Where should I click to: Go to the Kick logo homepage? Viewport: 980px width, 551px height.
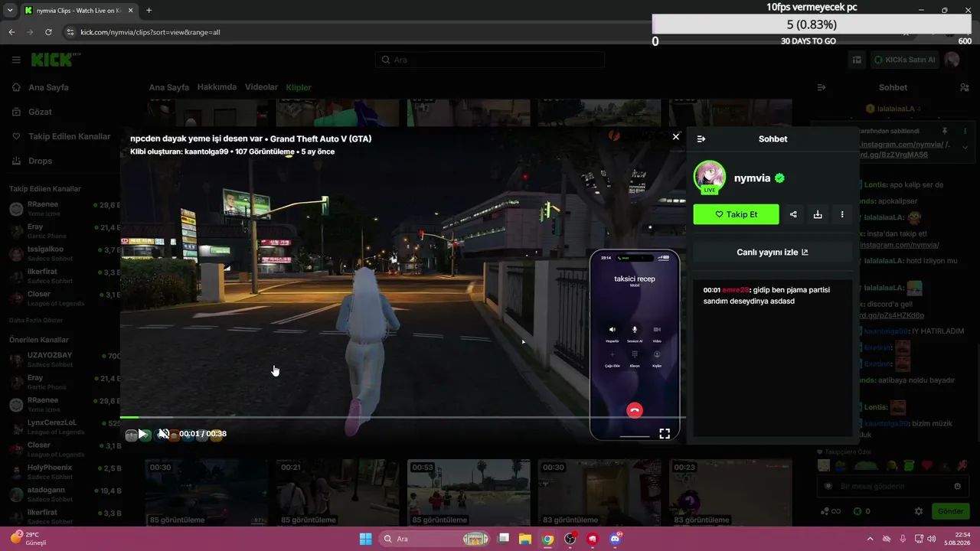[x=53, y=60]
